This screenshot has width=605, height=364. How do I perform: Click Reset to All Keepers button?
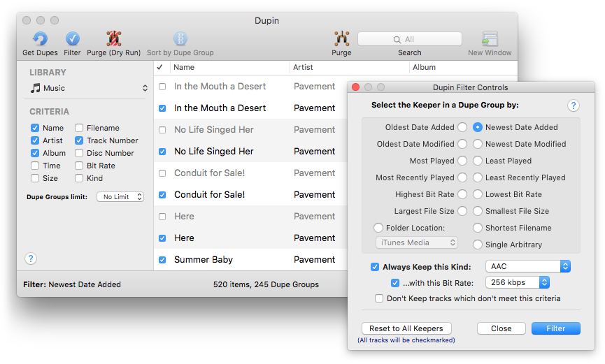click(x=406, y=328)
